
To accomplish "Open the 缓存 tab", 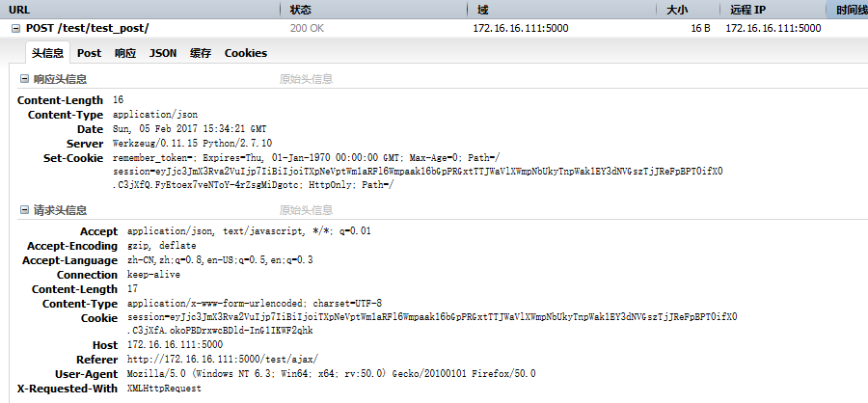I will [201, 53].
